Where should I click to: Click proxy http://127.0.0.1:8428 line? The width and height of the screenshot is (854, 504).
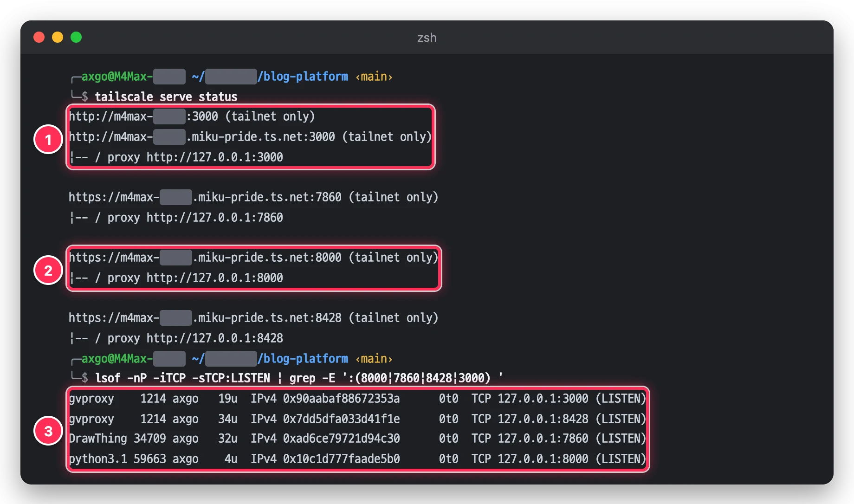tap(176, 338)
